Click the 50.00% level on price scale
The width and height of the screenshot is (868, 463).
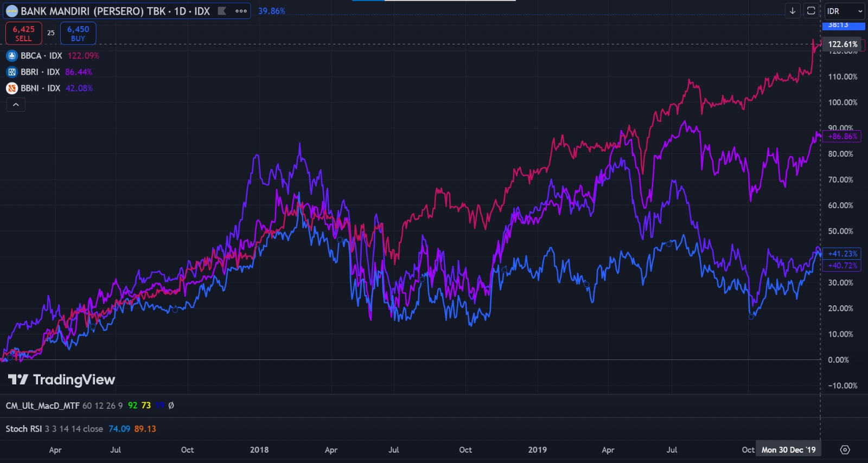840,232
